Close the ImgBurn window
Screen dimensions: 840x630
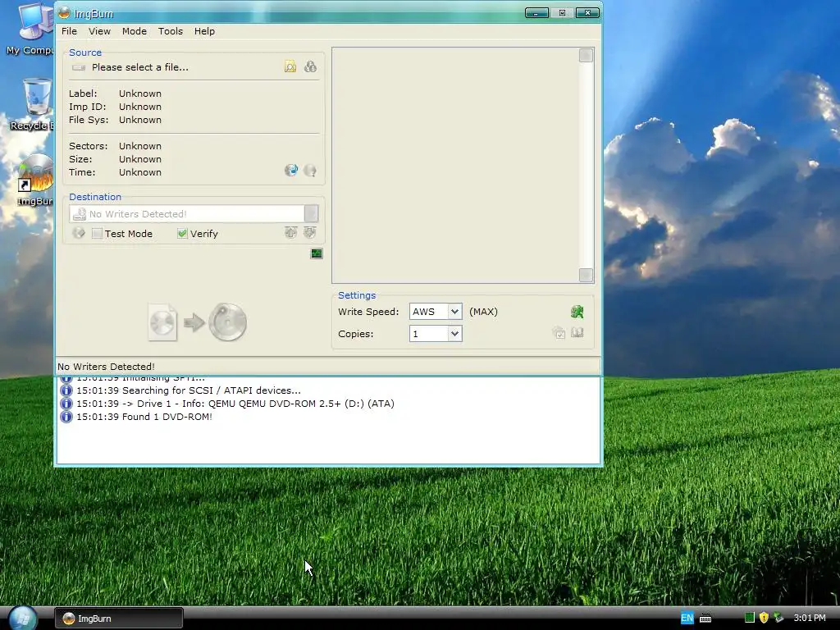coord(587,13)
